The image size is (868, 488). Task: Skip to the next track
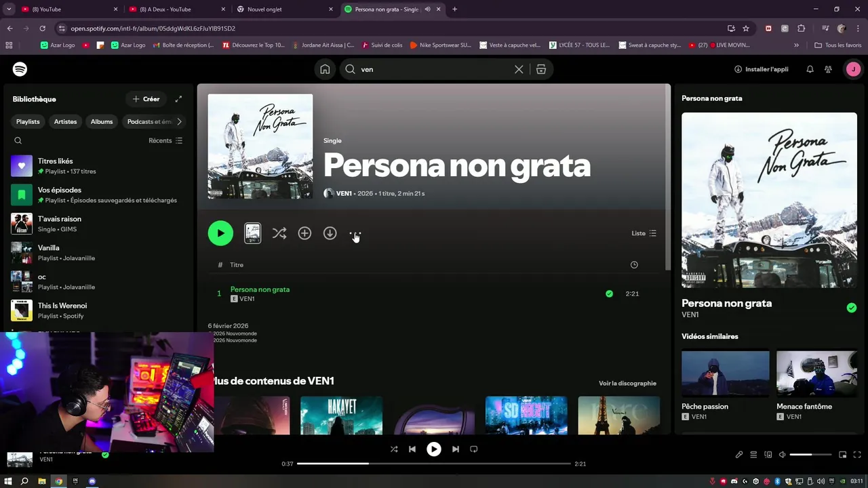click(456, 449)
